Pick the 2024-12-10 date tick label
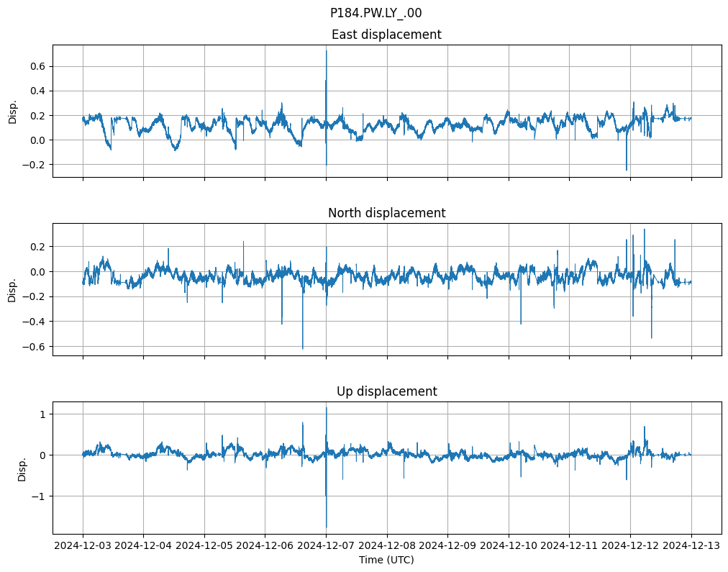The image size is (728, 572). [509, 546]
